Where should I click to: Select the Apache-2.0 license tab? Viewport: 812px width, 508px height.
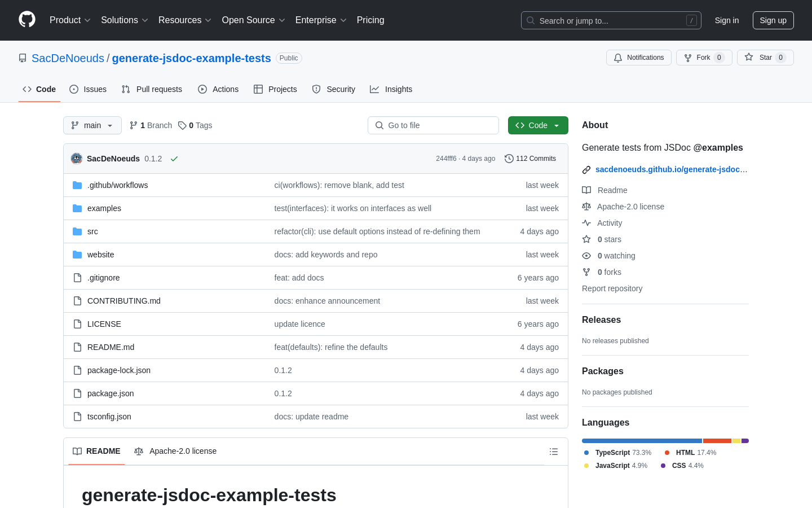(175, 451)
